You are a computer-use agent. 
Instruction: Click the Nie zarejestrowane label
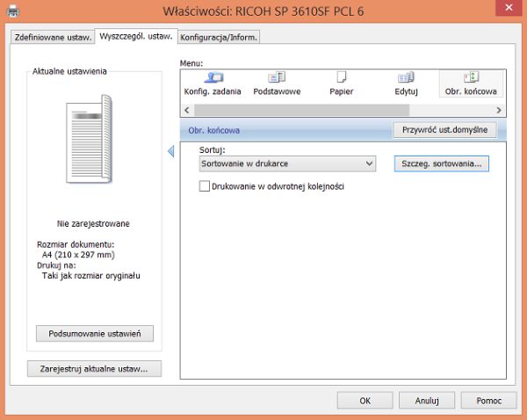93,223
